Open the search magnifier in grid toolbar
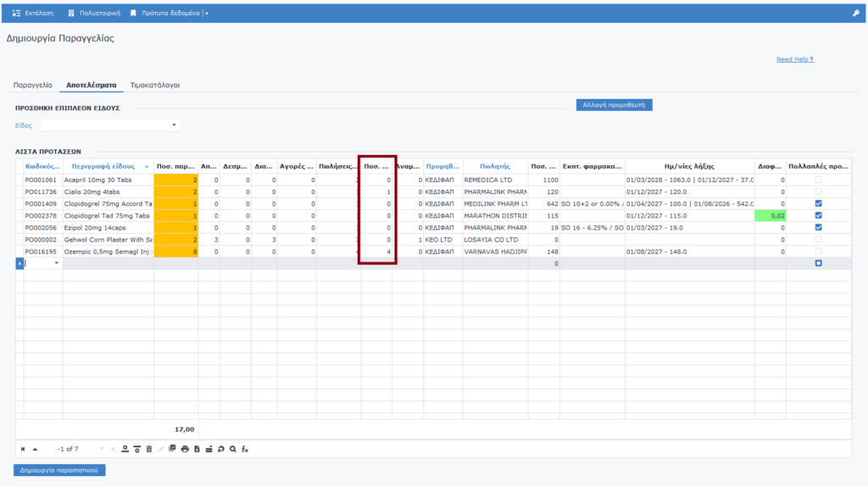Image resolution: width=868 pixels, height=487 pixels. click(x=232, y=449)
